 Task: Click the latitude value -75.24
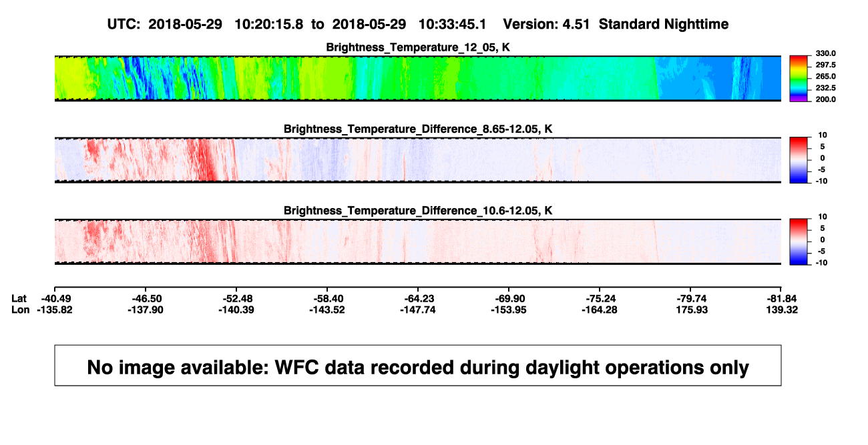600,298
